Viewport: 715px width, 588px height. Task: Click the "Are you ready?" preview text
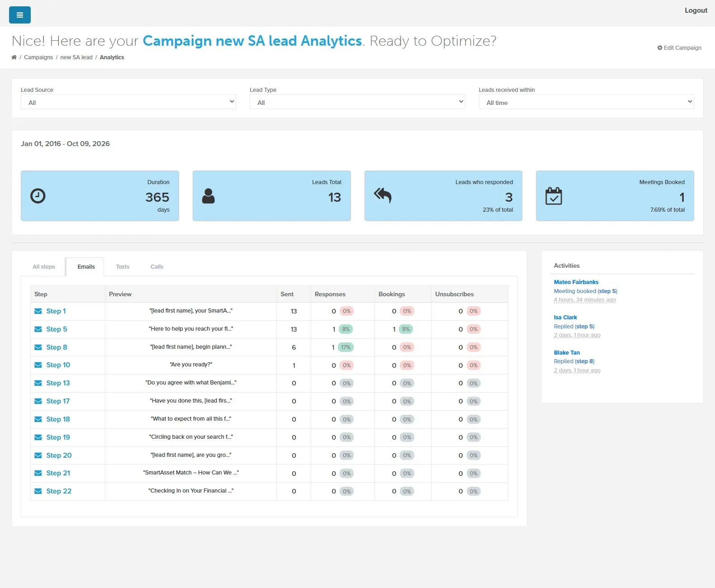point(191,365)
